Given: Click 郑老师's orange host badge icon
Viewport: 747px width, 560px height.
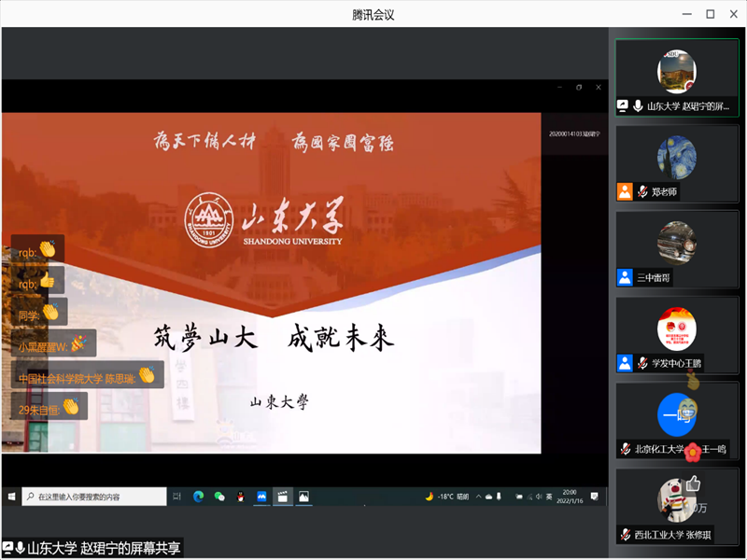Looking at the screenshot, I should [625, 191].
